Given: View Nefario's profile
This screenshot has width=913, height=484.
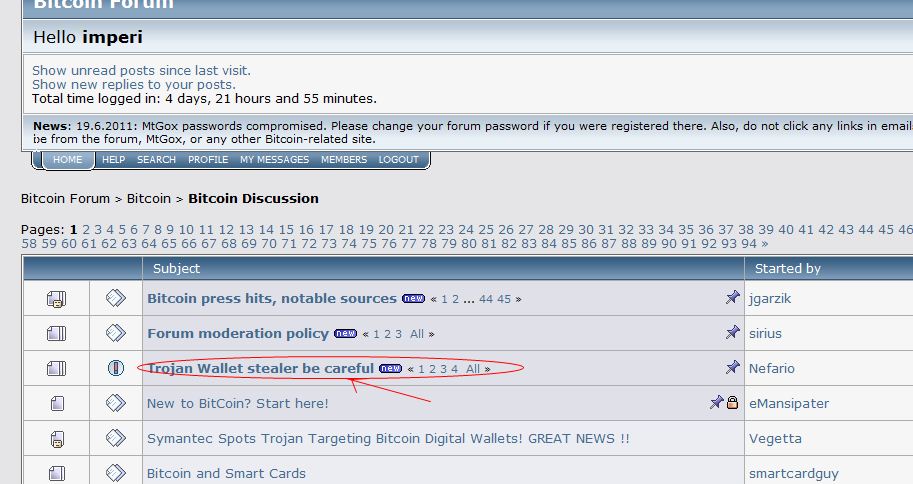Looking at the screenshot, I should coord(772,369).
